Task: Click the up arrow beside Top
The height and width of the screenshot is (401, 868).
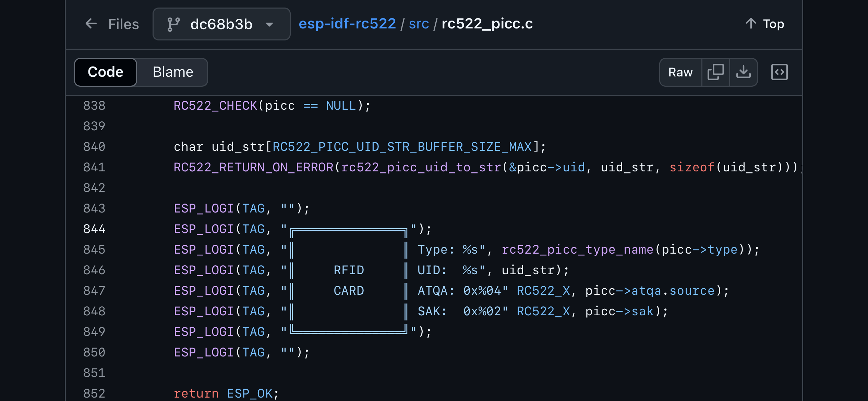Action: (751, 24)
